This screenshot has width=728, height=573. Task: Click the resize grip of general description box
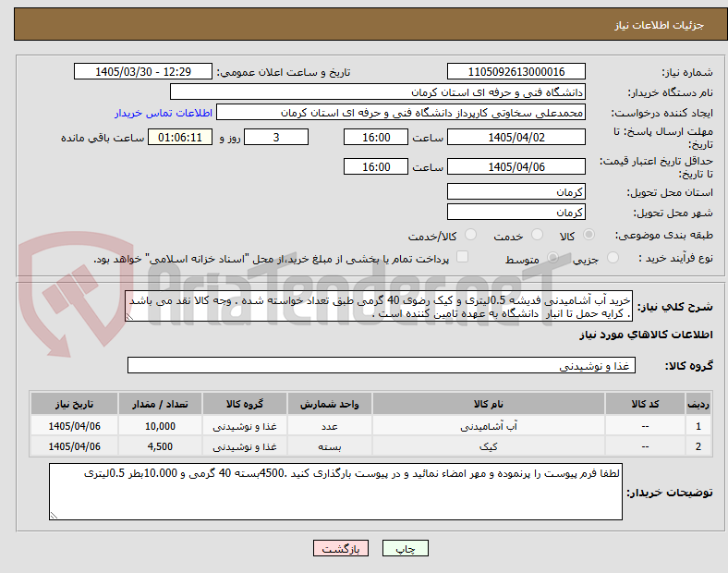tap(130, 317)
